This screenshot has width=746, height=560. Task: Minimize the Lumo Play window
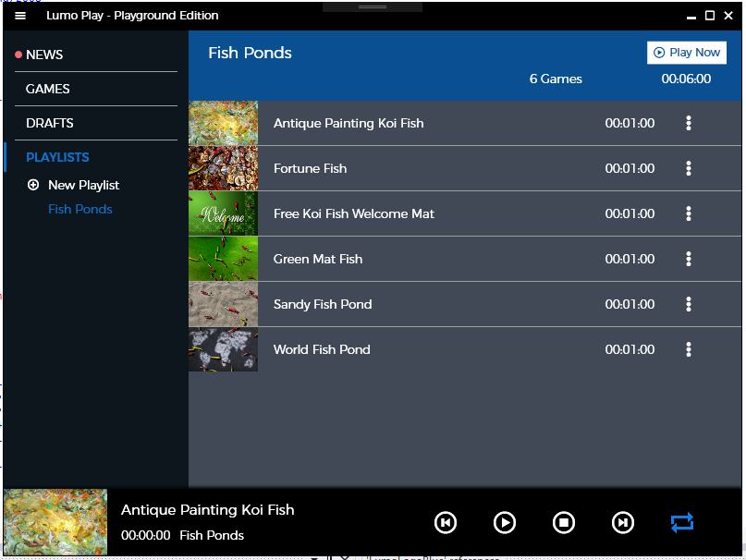point(691,17)
